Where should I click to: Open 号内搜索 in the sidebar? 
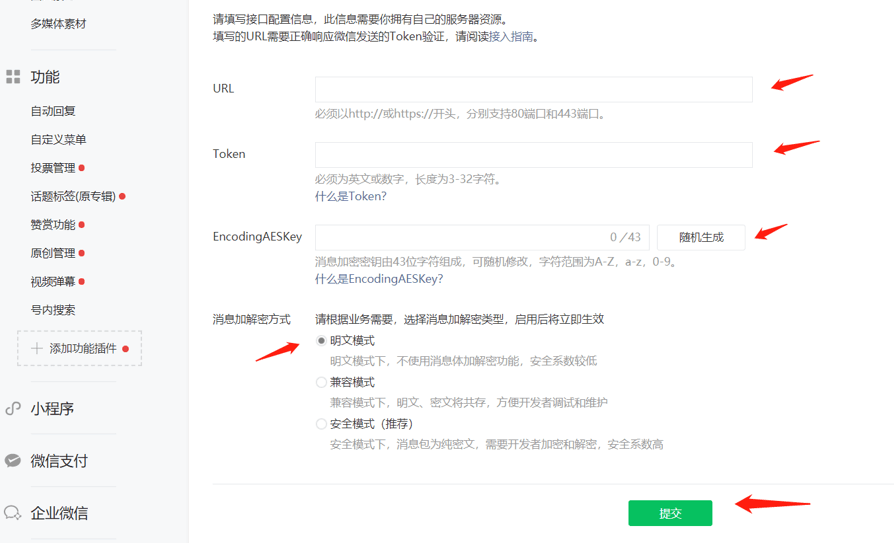pos(53,310)
